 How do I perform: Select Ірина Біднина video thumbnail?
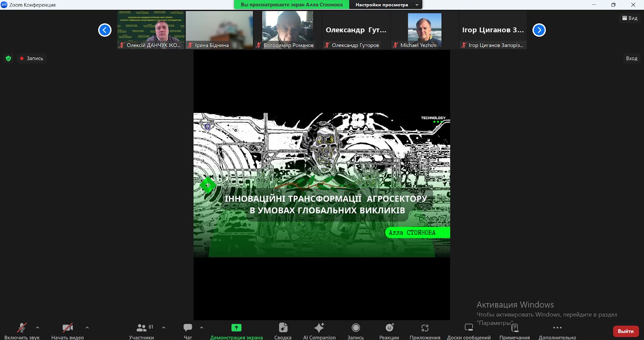(219, 30)
